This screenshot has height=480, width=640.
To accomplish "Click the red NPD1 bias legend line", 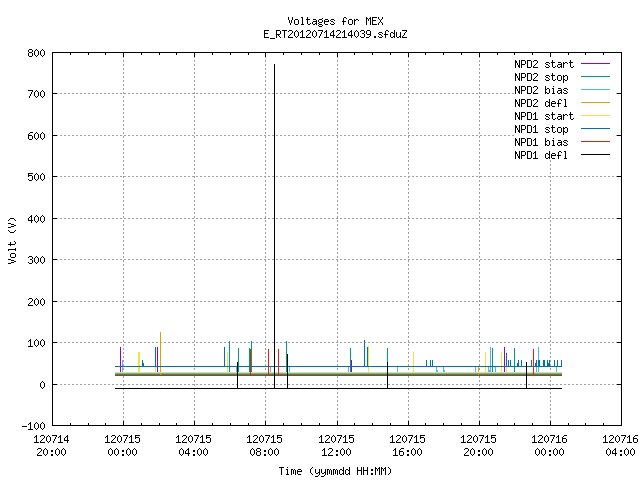I will coord(596,142).
